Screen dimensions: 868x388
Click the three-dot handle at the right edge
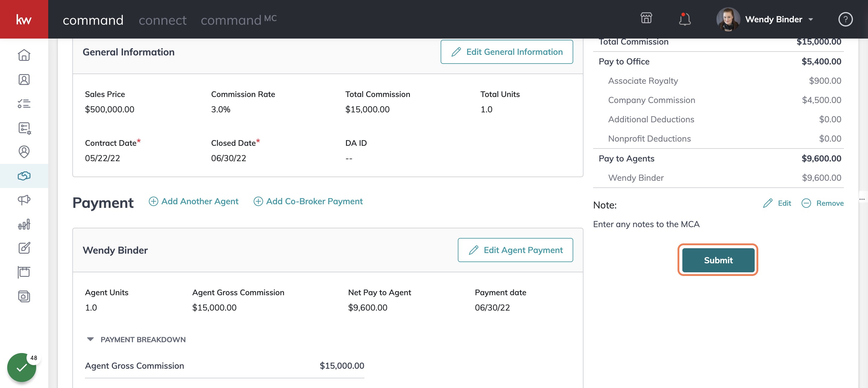pyautogui.click(x=862, y=199)
